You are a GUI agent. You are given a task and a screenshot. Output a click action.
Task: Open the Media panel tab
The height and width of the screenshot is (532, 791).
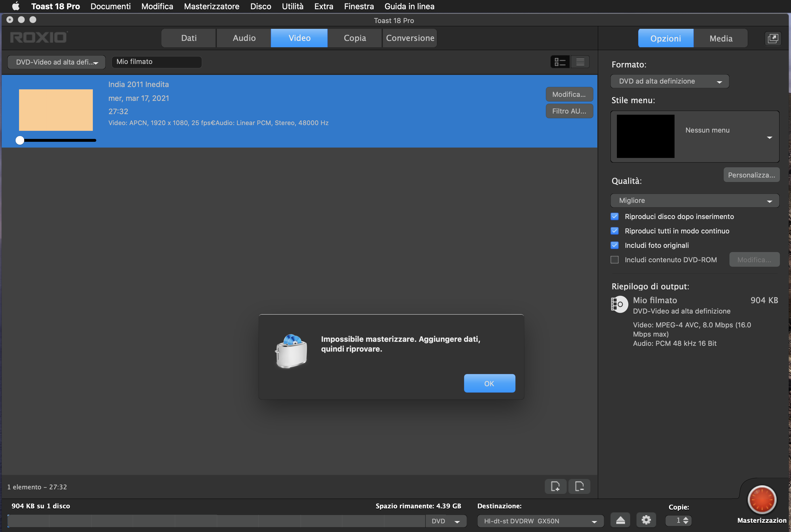pyautogui.click(x=721, y=38)
